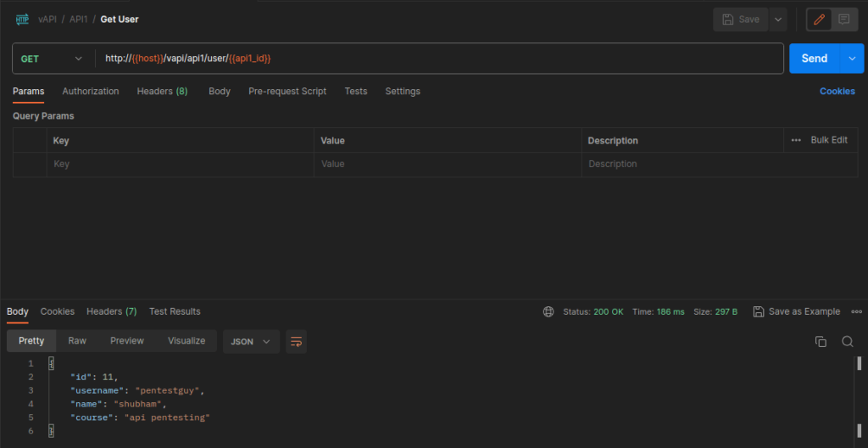
Task: Click the empty Value input cell
Action: tap(448, 164)
